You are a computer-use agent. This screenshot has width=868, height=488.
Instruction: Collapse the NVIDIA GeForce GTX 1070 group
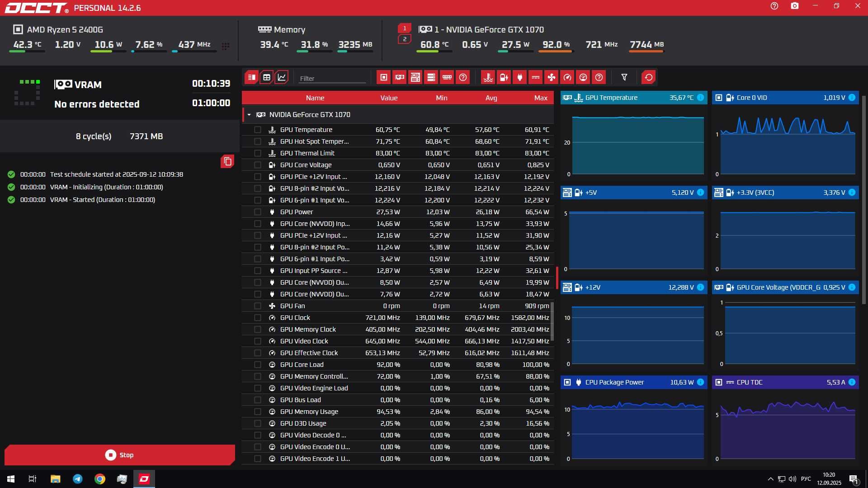coord(249,115)
